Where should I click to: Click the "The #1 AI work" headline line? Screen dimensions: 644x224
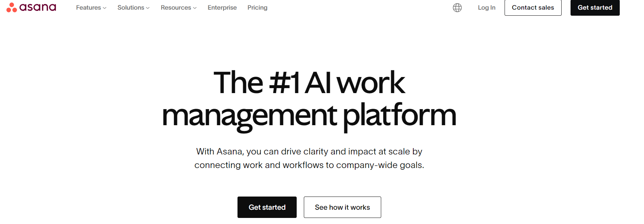(309, 83)
